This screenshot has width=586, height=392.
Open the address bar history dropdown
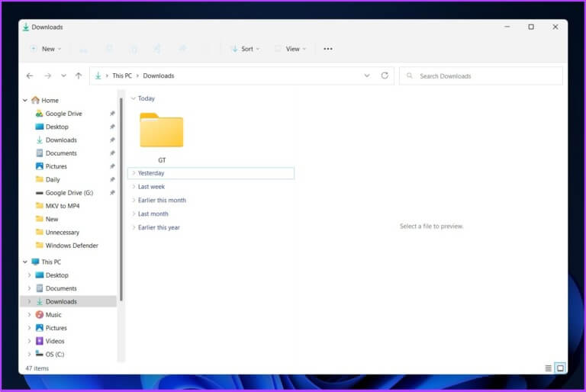367,76
